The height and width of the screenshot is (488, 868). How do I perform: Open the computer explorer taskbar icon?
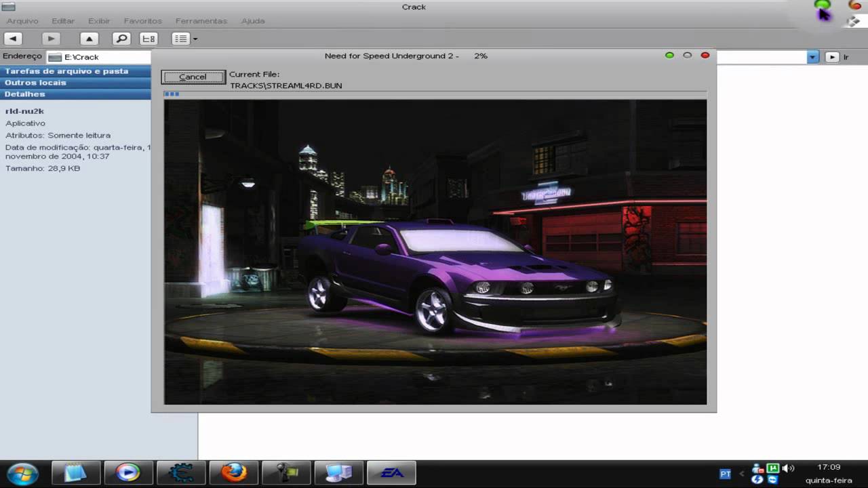click(338, 472)
